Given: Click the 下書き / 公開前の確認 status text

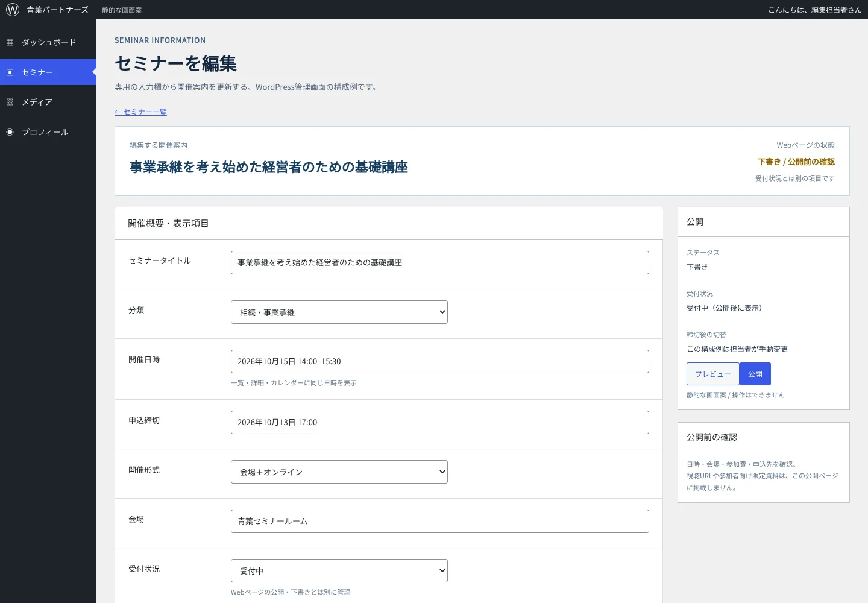Looking at the screenshot, I should pos(796,162).
